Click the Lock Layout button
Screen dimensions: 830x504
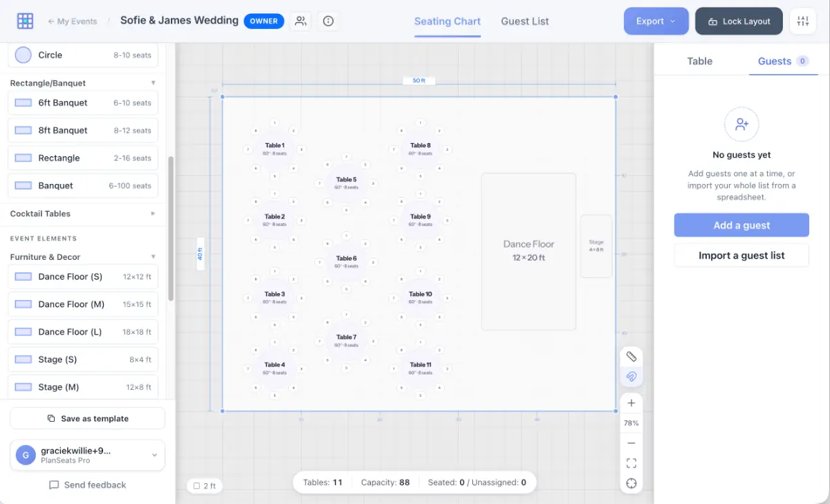coord(739,21)
